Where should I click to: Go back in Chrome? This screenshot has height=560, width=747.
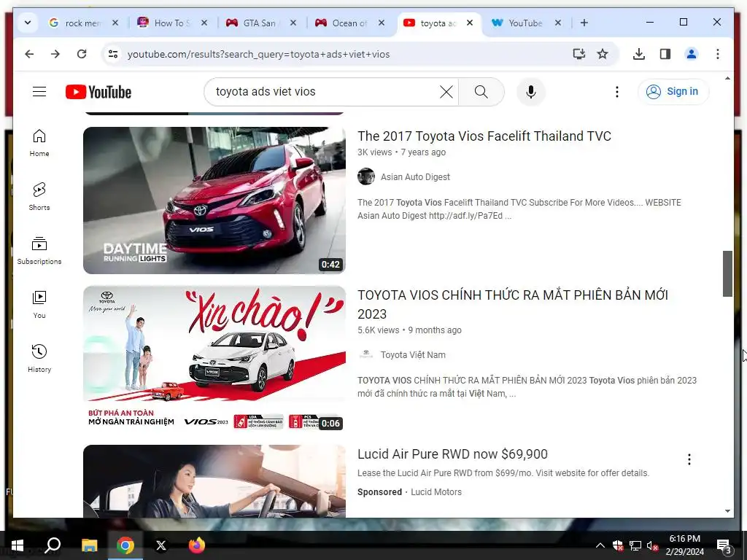[29, 54]
